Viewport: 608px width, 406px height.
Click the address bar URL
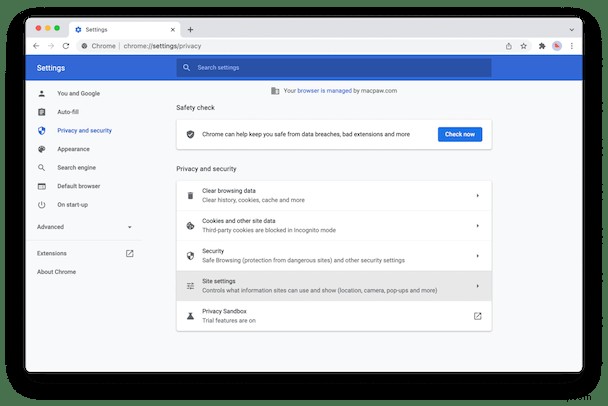tap(162, 46)
